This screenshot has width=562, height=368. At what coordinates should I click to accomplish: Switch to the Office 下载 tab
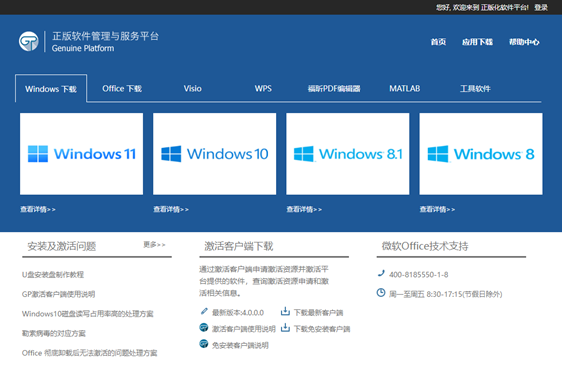click(x=122, y=89)
